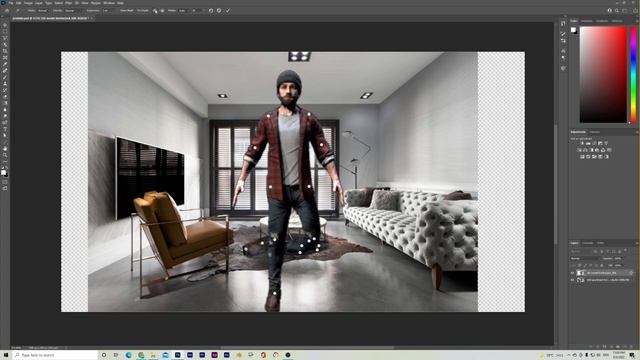Click the foreground color swatch in toolbar

[x=4, y=172]
